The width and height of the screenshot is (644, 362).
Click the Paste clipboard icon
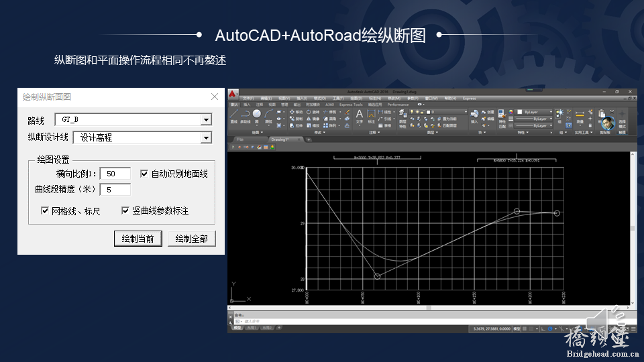(601, 115)
